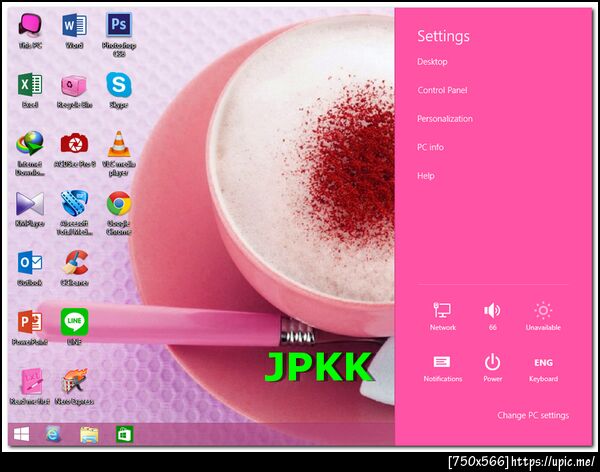Select the pink Recycle Bin icon
The height and width of the screenshot is (472, 600).
tap(74, 90)
